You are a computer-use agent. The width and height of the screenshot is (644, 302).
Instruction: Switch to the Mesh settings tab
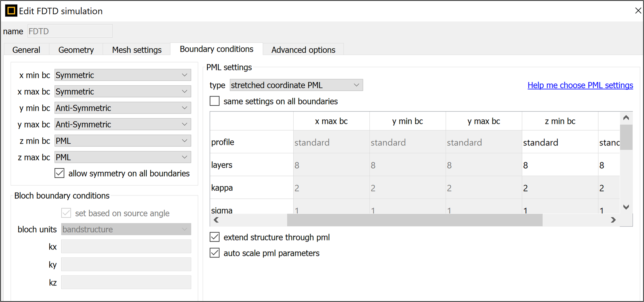pyautogui.click(x=137, y=50)
